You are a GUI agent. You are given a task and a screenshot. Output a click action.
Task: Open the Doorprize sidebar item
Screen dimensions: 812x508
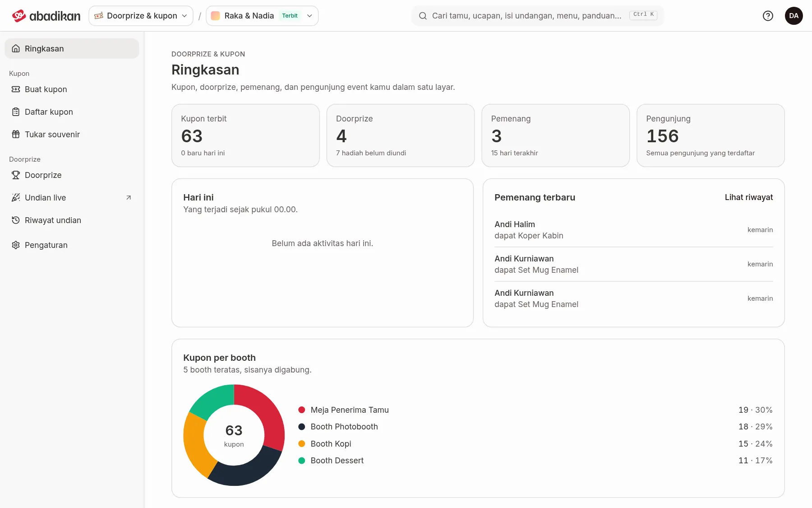72,175
